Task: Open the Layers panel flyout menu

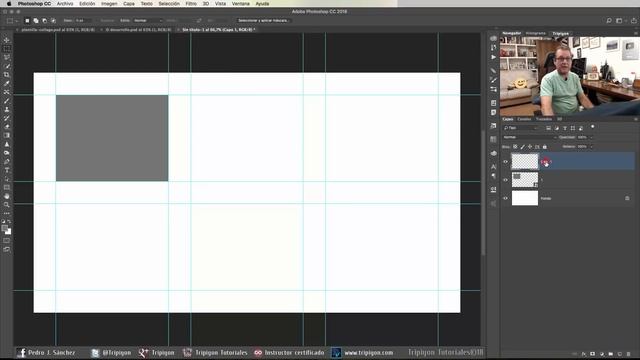Action: pos(635,119)
